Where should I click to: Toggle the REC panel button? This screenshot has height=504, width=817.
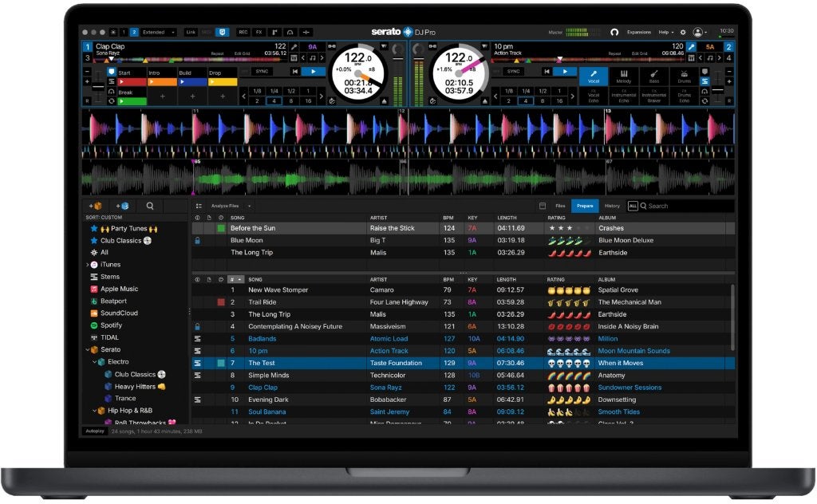click(243, 32)
